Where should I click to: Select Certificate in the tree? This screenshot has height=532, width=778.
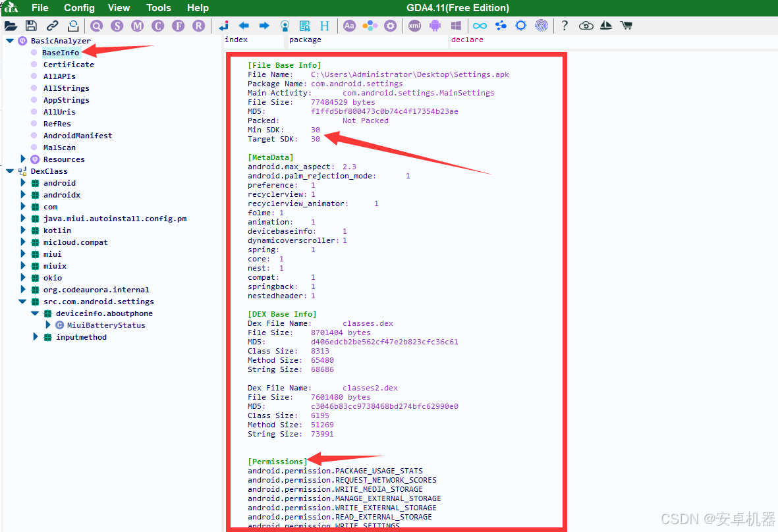(x=69, y=65)
